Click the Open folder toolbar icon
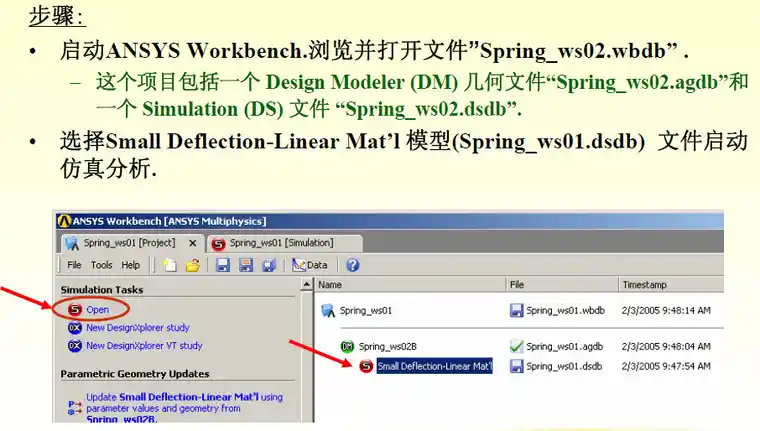Image resolution: width=760 pixels, height=431 pixels. [193, 265]
